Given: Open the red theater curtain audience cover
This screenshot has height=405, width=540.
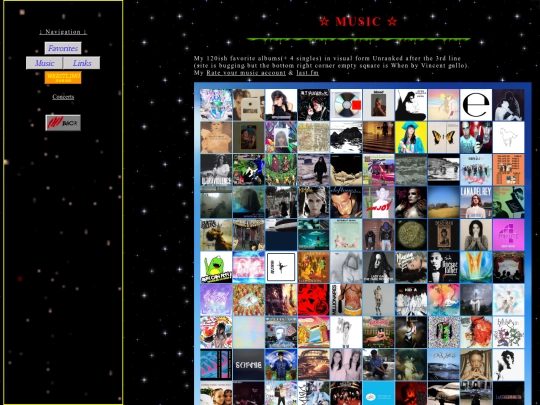Looking at the screenshot, I should tap(508, 267).
